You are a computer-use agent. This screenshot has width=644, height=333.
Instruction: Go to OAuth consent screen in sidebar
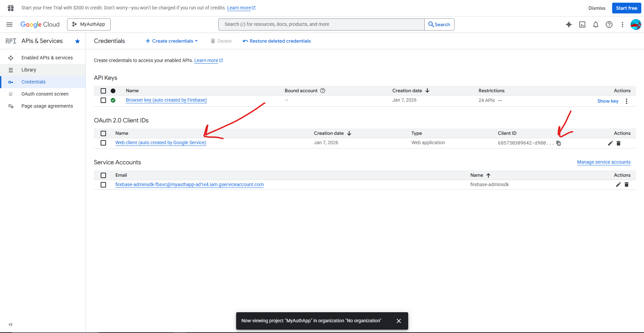coord(45,94)
